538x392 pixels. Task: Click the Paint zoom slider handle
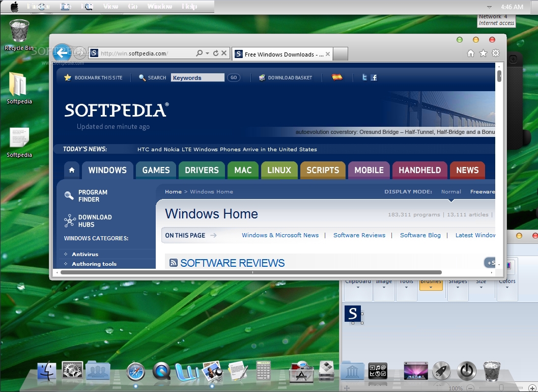point(501,388)
